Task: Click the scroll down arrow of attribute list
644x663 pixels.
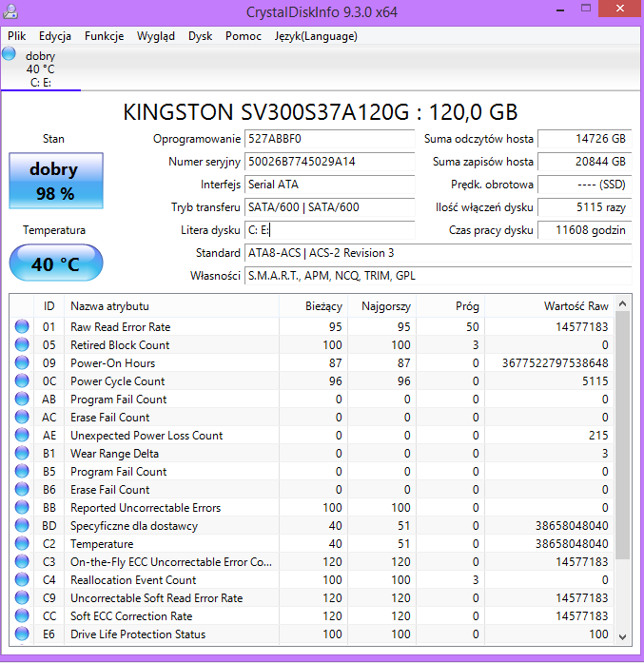Action: click(622, 636)
